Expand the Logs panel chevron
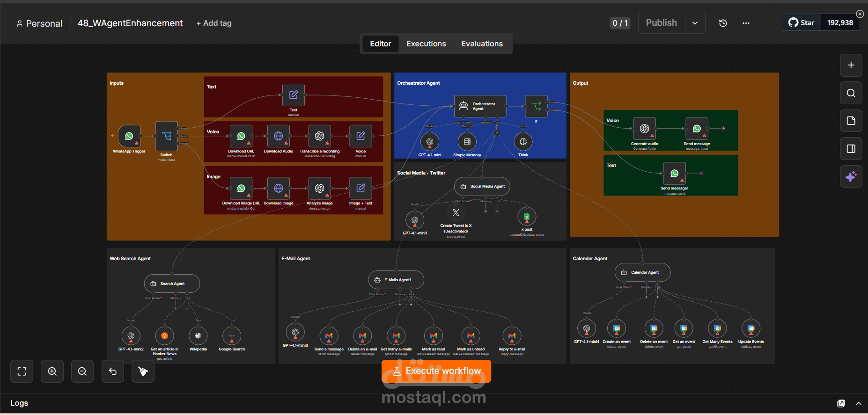868x415 pixels. point(859,403)
